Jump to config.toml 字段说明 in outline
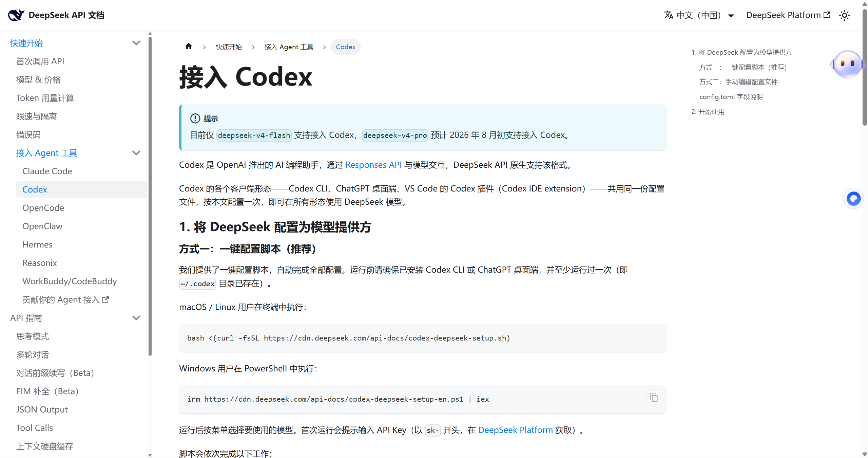Screen dimensions: 868x458 (731, 97)
